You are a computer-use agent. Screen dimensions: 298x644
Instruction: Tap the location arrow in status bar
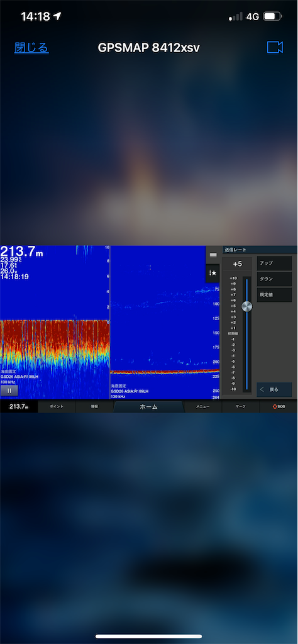[57, 16]
